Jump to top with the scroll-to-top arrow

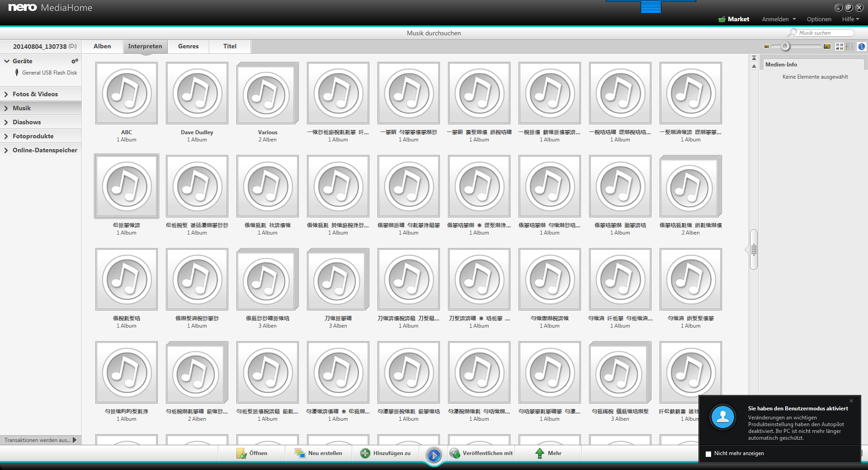pos(754,58)
